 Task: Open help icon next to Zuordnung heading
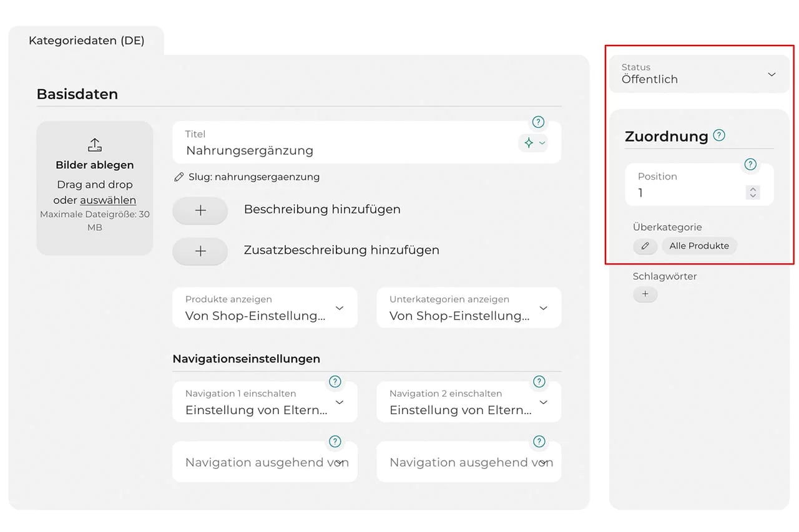[719, 135]
